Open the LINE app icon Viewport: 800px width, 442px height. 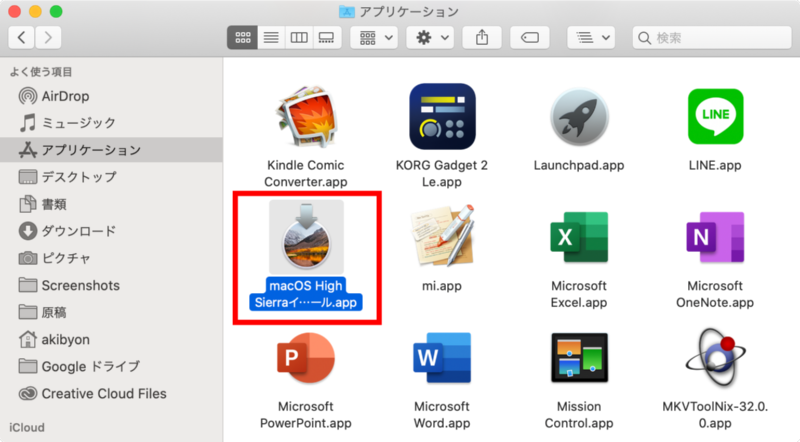click(714, 116)
